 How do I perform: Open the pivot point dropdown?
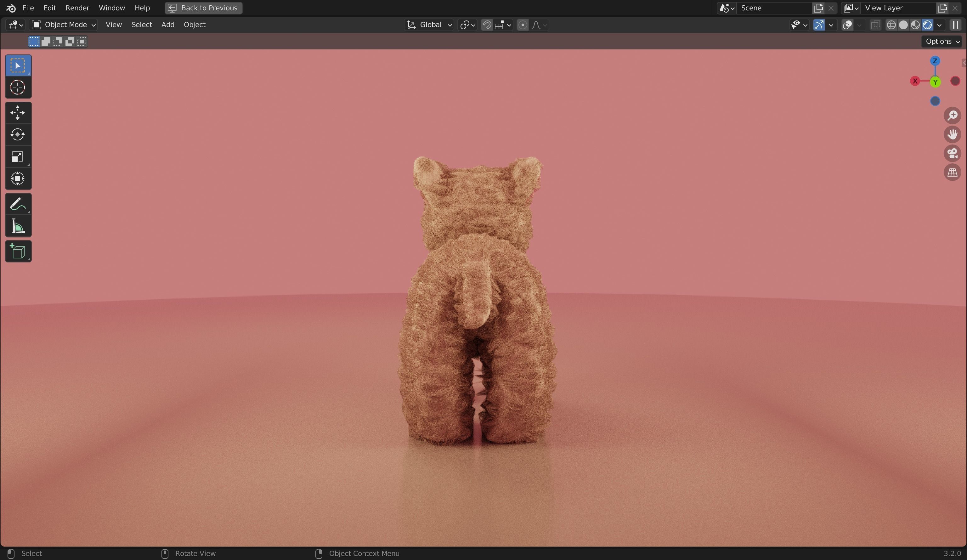pos(467,25)
